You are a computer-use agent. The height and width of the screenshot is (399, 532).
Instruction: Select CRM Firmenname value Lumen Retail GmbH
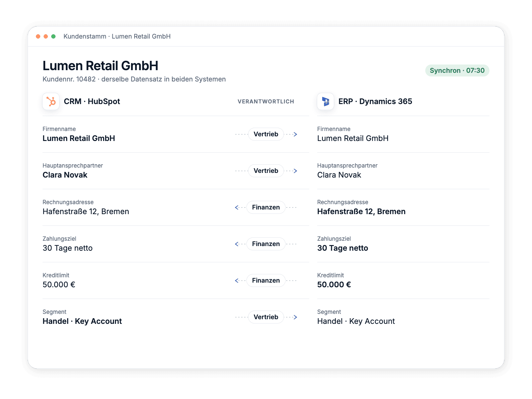click(79, 138)
